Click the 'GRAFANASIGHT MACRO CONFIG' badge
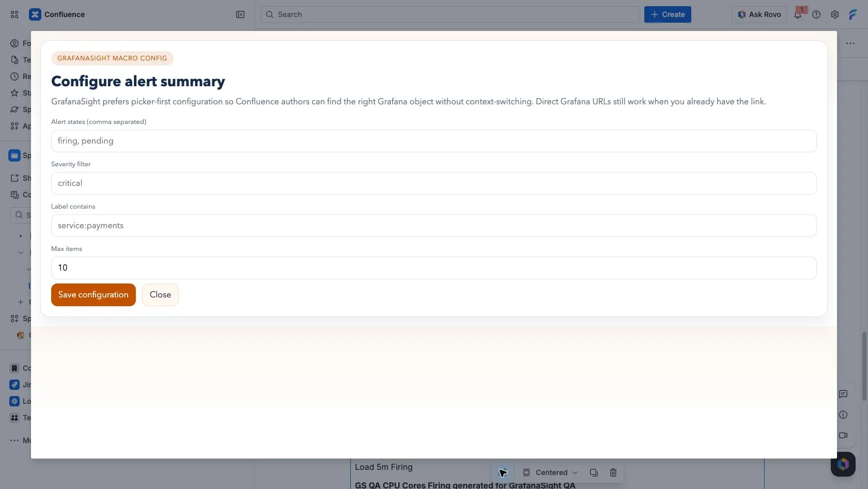The image size is (868, 489). pyautogui.click(x=112, y=58)
